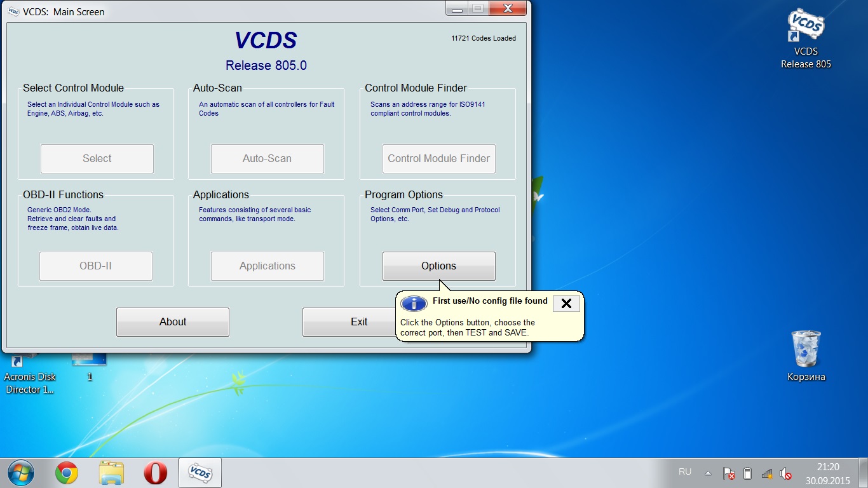
Task: Click the VCDS title bar application icon
Action: coord(13,11)
